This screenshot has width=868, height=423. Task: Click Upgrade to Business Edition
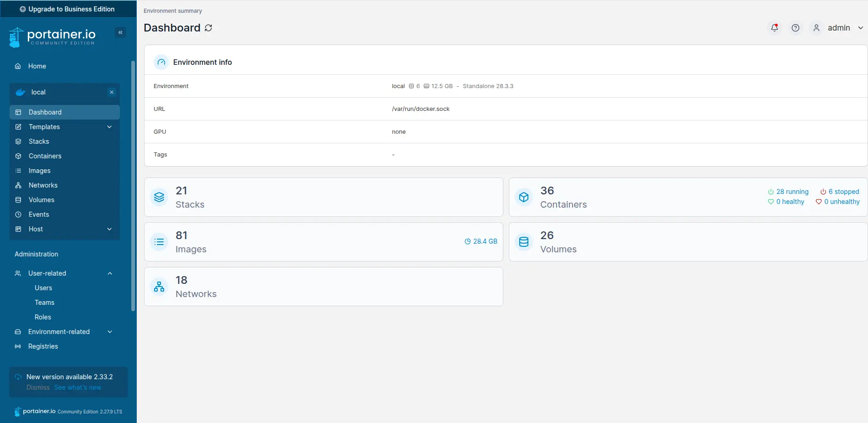coord(67,9)
